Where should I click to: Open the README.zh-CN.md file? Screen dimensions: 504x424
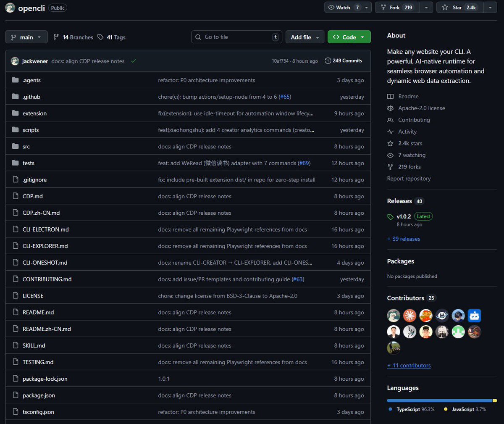coord(47,329)
